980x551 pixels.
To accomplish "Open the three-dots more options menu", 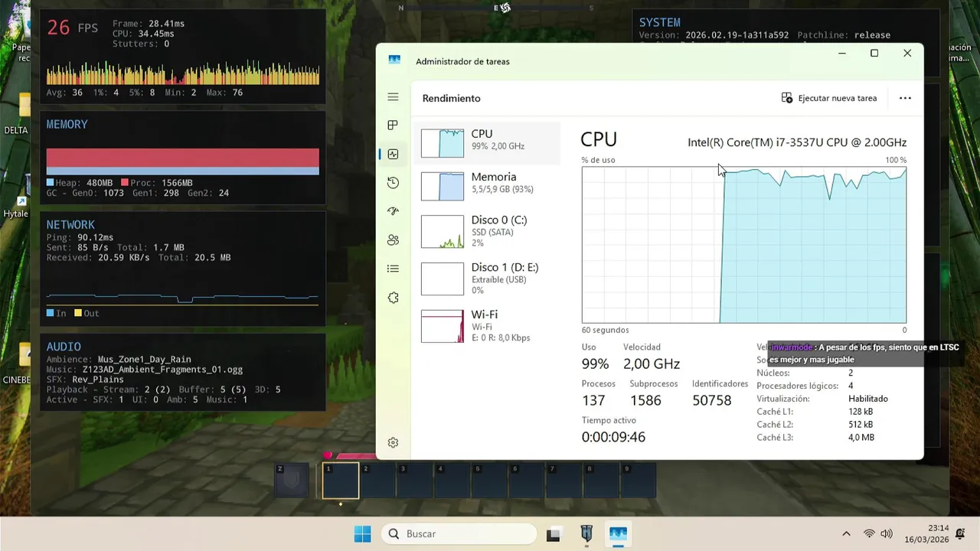I will click(x=905, y=98).
